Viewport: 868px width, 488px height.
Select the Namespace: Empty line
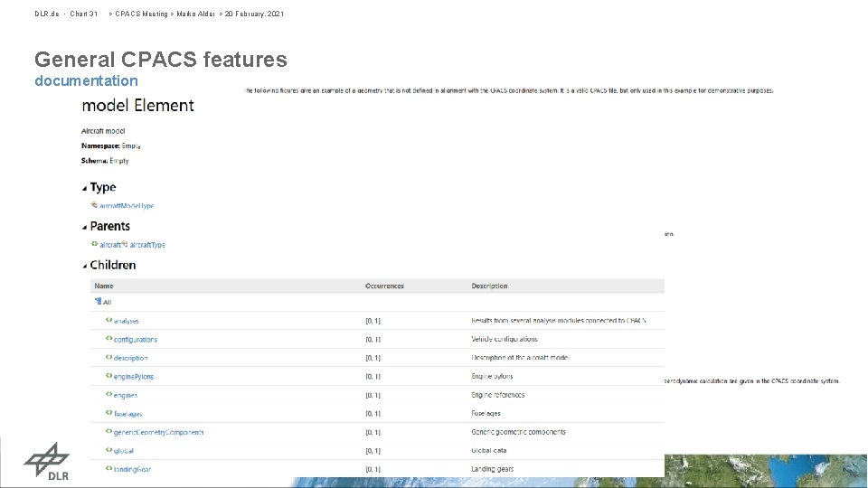tap(110, 146)
